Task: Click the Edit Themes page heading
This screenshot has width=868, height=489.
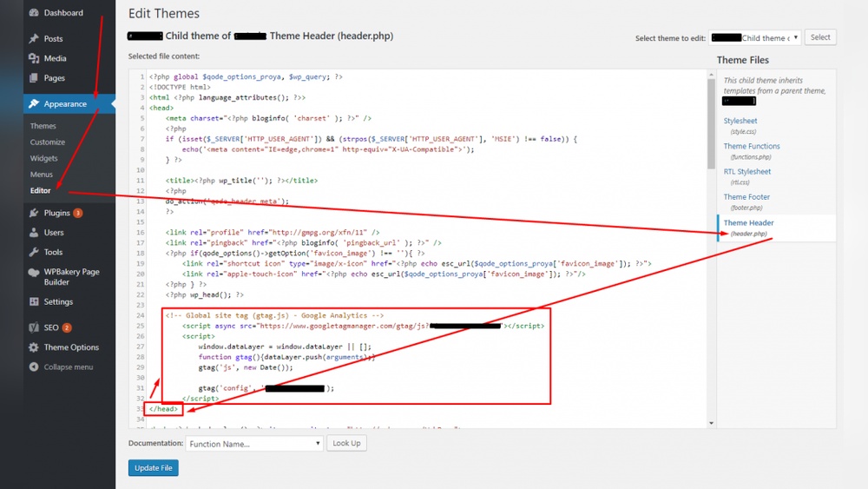Action: click(164, 13)
